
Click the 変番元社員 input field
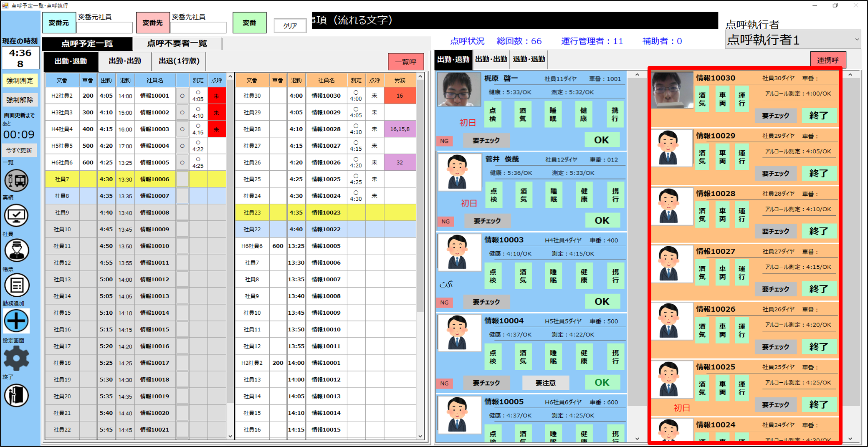point(104,28)
